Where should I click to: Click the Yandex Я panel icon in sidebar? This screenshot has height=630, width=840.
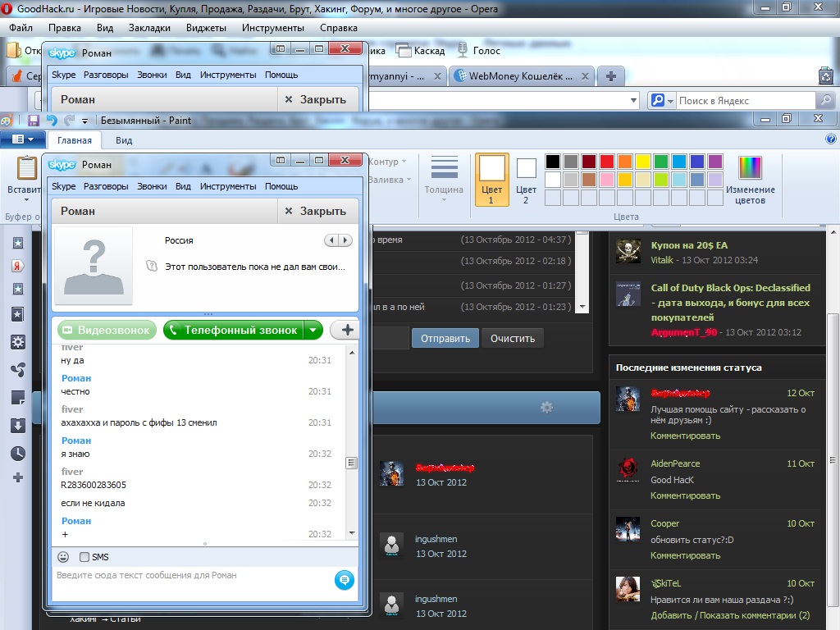tap(18, 266)
